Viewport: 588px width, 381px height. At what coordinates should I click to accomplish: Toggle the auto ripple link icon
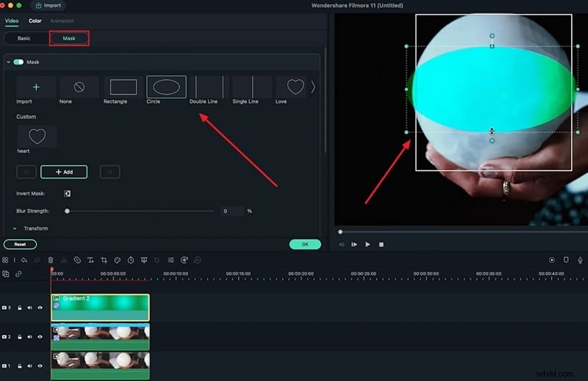[x=18, y=274]
